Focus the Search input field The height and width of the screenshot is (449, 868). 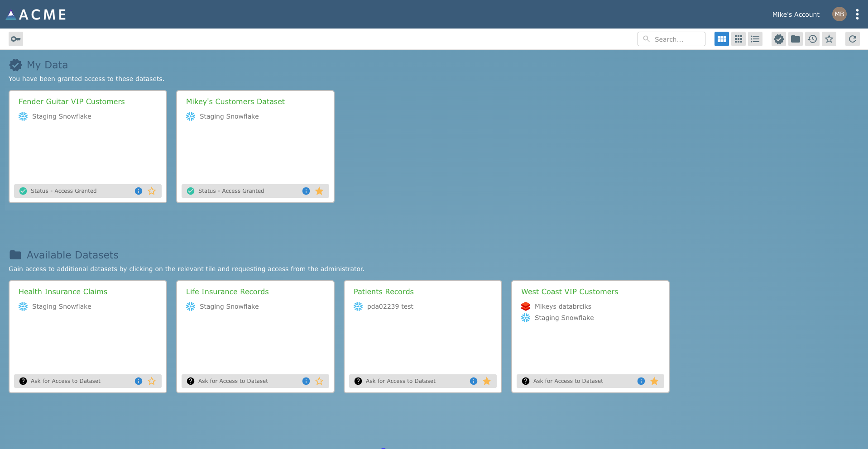[x=671, y=39]
